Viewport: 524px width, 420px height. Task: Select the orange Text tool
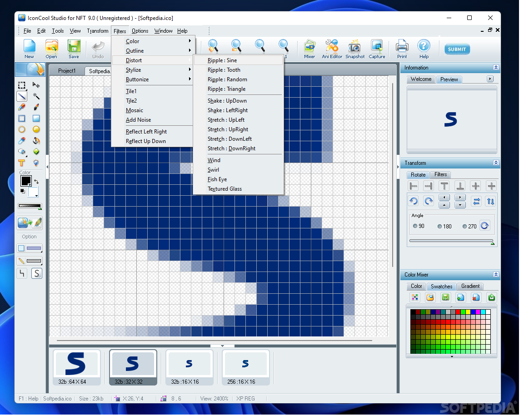22,164
